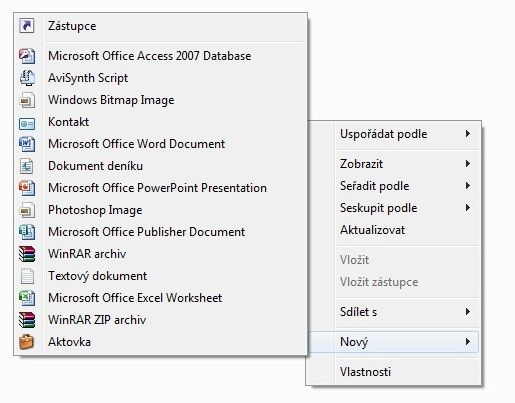This screenshot has width=515, height=403.
Task: Expand the Uspořádat podle submenu arrow
Action: point(468,134)
